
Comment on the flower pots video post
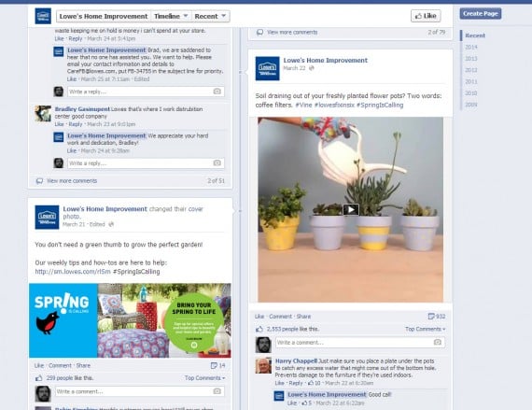tap(280, 317)
